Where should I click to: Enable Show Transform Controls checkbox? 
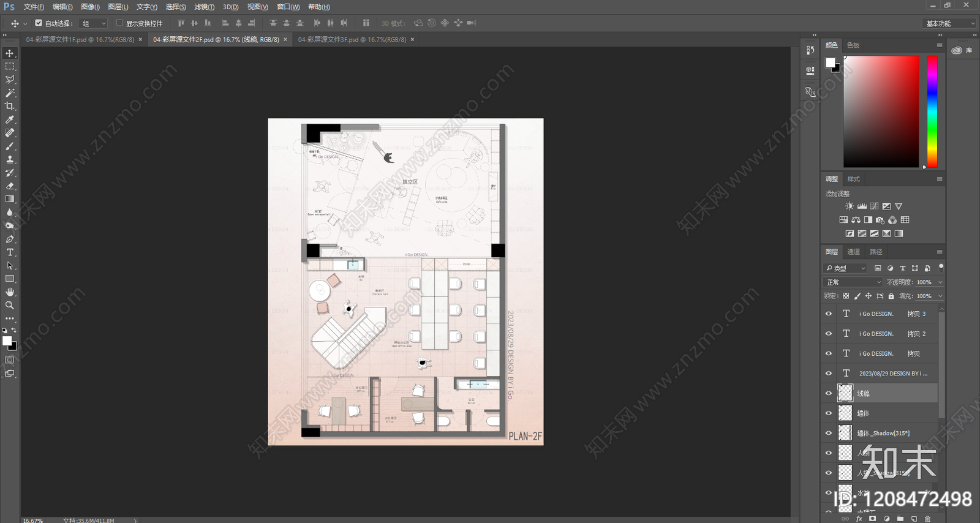(119, 23)
